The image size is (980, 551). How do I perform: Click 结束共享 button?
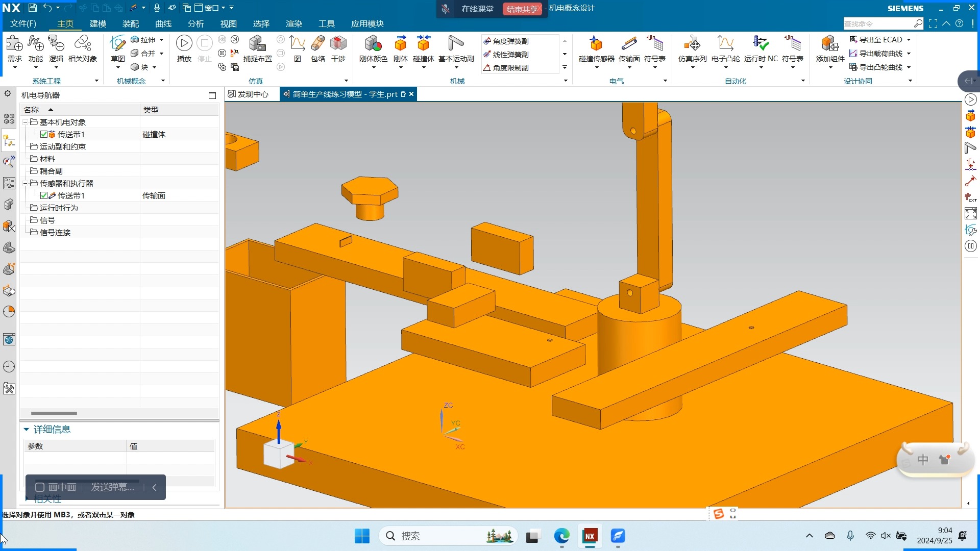(x=522, y=9)
